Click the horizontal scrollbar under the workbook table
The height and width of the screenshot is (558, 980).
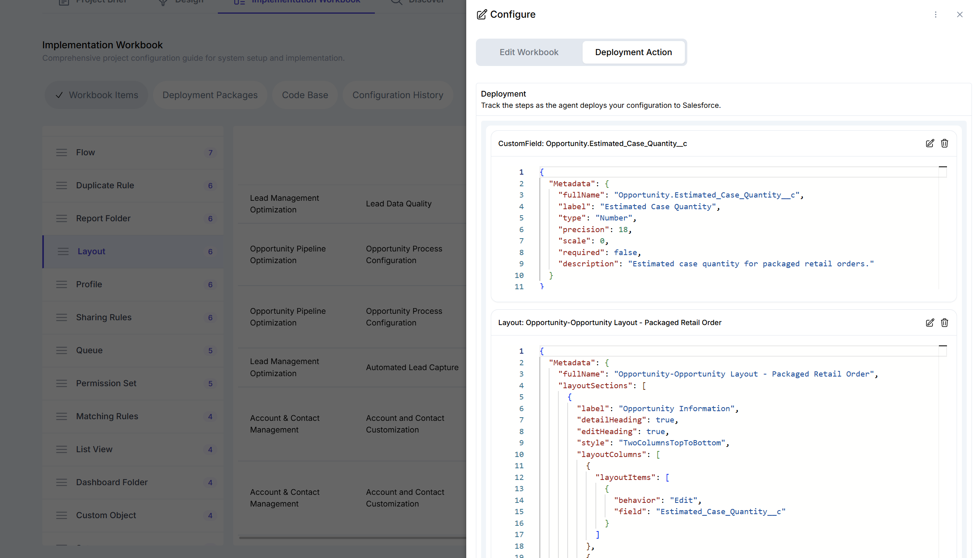click(x=352, y=537)
